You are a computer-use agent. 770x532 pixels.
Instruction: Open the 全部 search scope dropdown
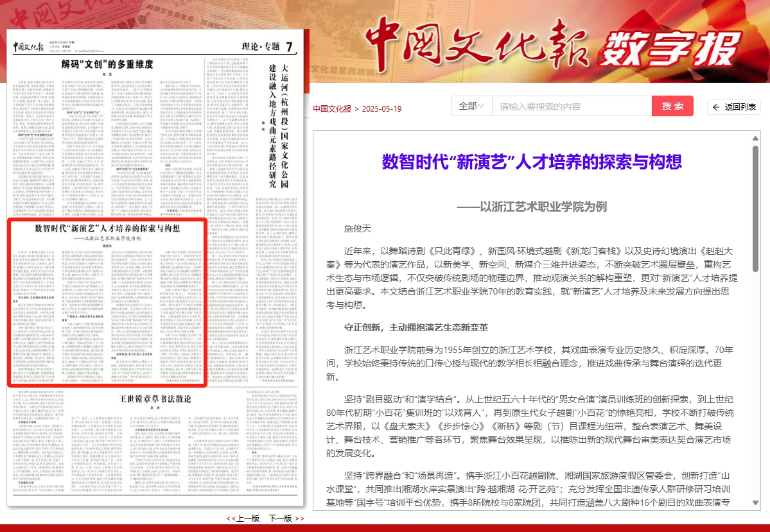pos(471,106)
